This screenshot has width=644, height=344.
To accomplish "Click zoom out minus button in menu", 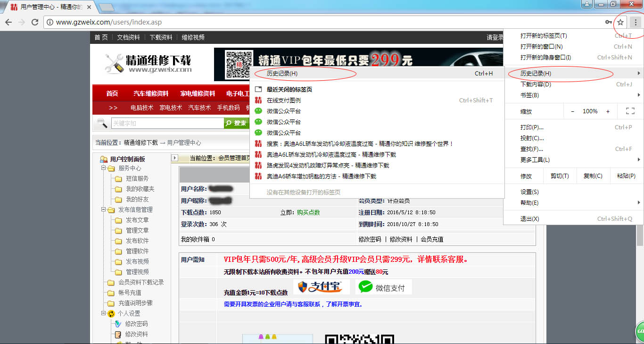I will coord(572,111).
